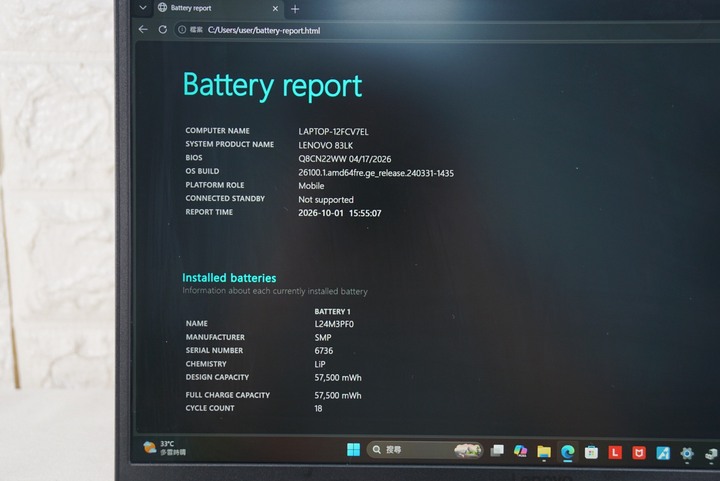Screen dimensions: 720x481
Task: Click the CYCLE COUNT label
Action: point(210,408)
